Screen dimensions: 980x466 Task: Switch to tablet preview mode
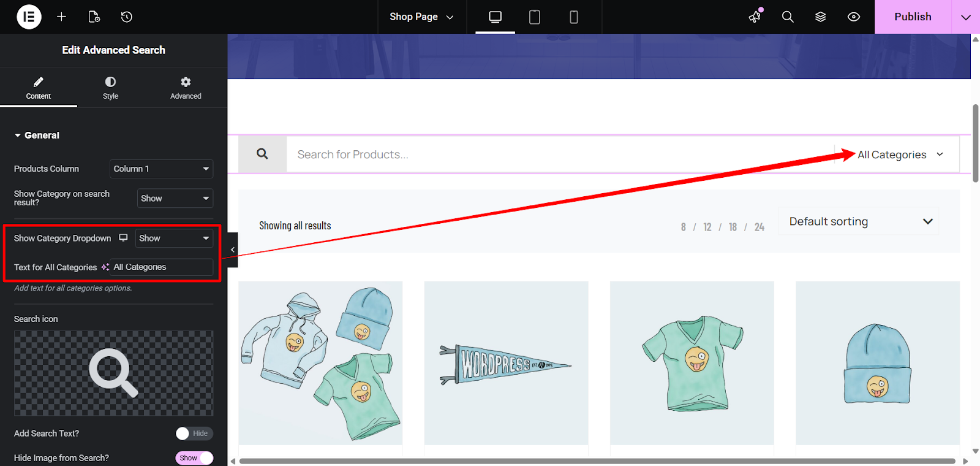[534, 17]
